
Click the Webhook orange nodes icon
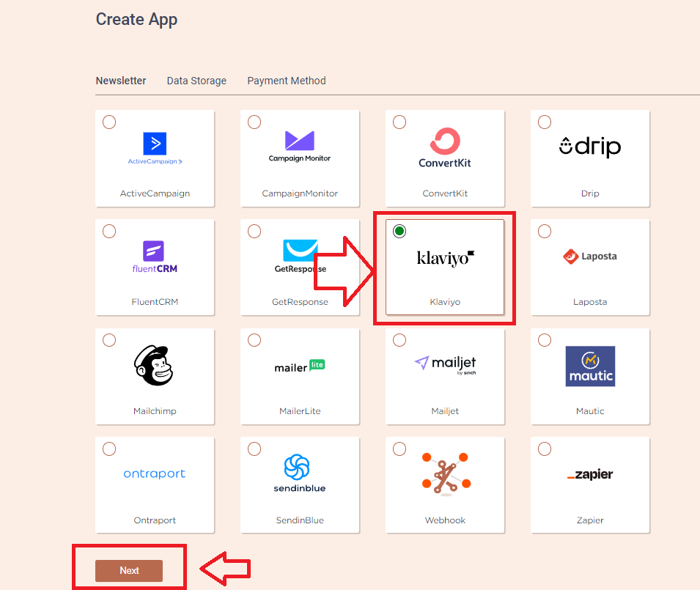[446, 474]
